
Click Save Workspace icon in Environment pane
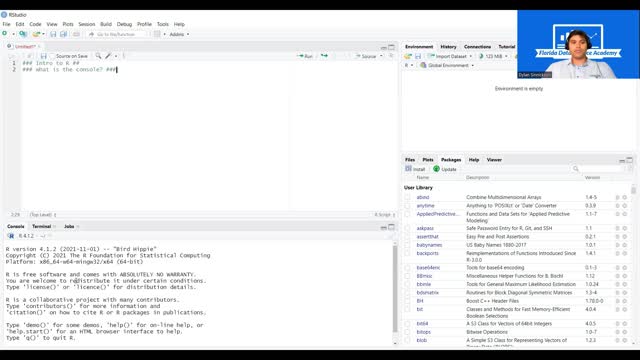[418, 56]
